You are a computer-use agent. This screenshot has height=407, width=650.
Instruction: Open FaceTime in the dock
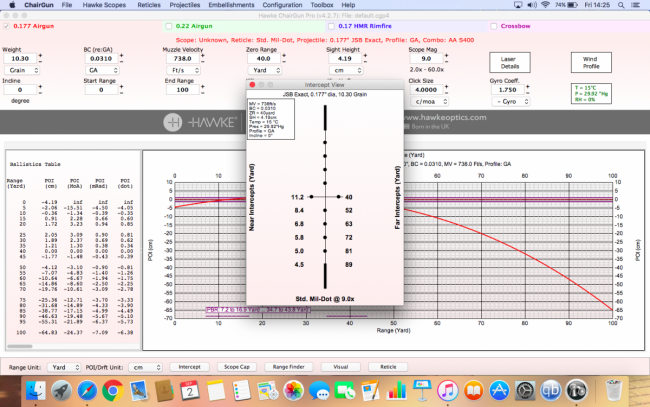344,390
